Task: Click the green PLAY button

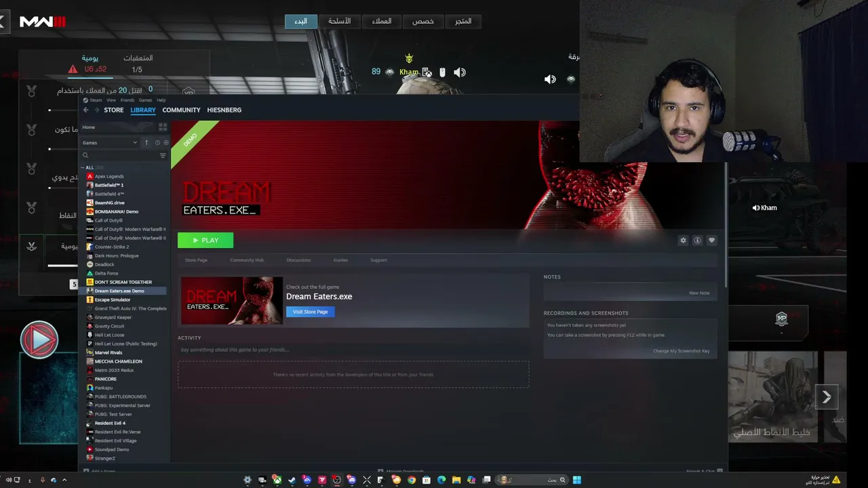Action: tap(205, 240)
